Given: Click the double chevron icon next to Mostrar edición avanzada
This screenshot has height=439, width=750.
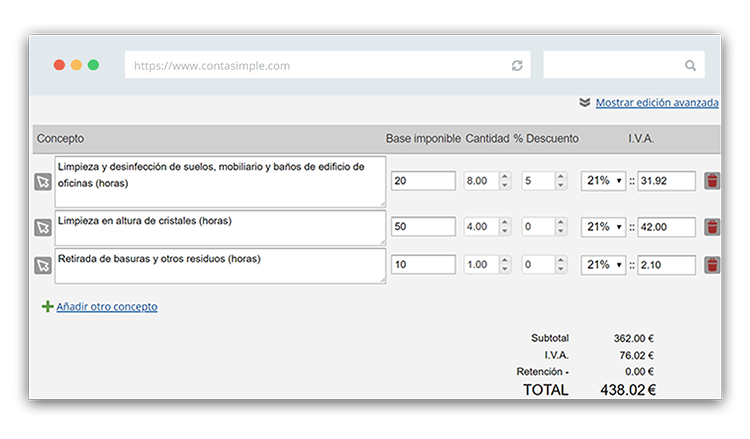Looking at the screenshot, I should point(585,102).
